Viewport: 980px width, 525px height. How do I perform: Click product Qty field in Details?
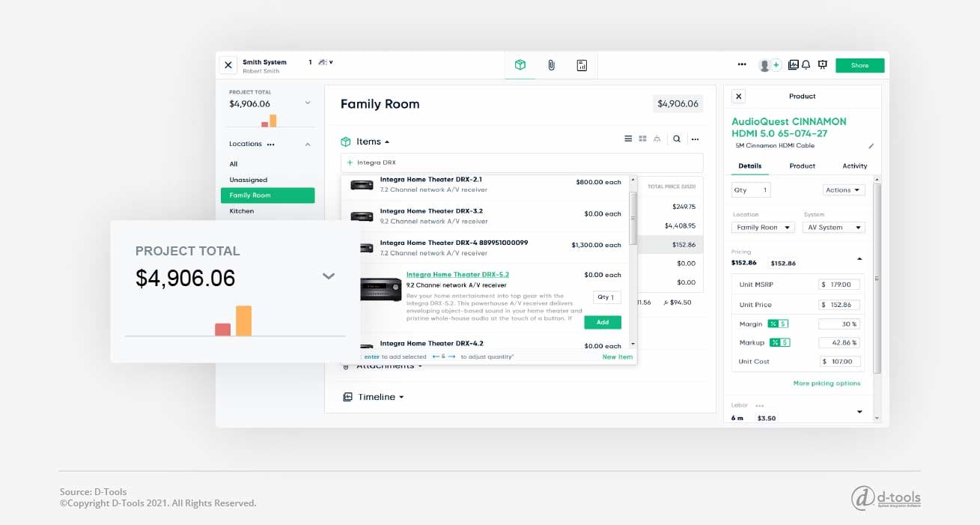tap(750, 190)
